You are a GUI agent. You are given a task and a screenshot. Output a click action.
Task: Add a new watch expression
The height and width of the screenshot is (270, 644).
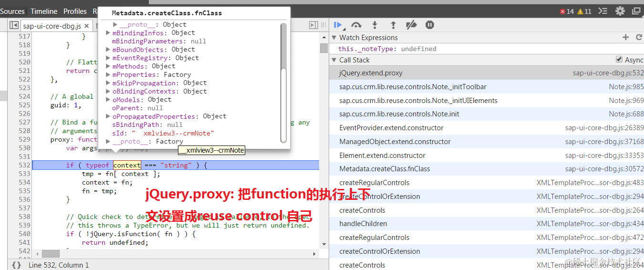click(626, 37)
